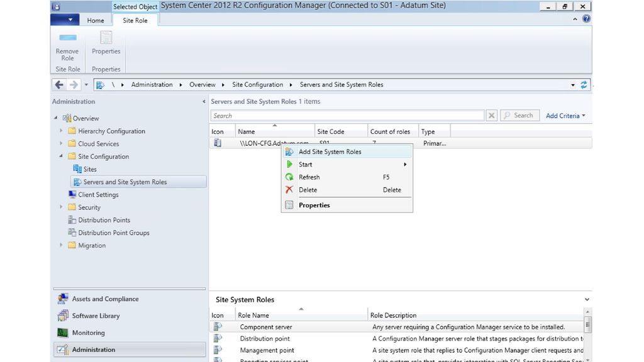The width and height of the screenshot is (644, 362).
Task: Go forward using the navigation arrow
Action: (x=74, y=85)
